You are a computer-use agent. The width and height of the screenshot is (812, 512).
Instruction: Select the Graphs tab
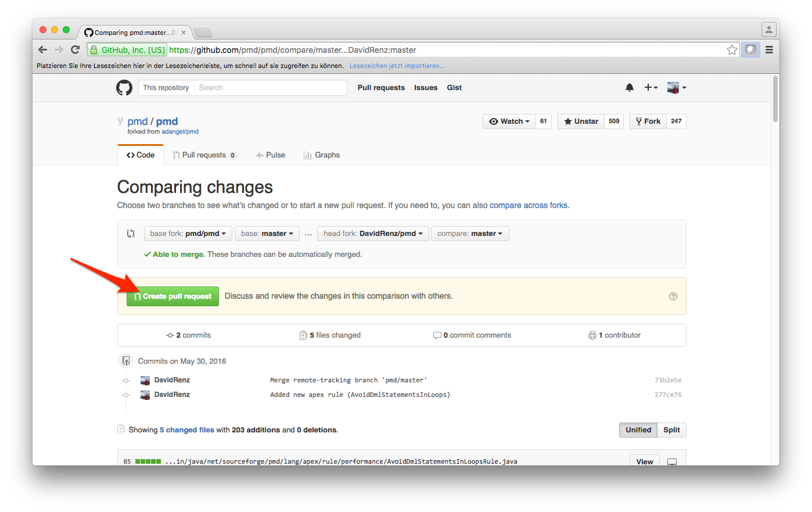point(322,155)
